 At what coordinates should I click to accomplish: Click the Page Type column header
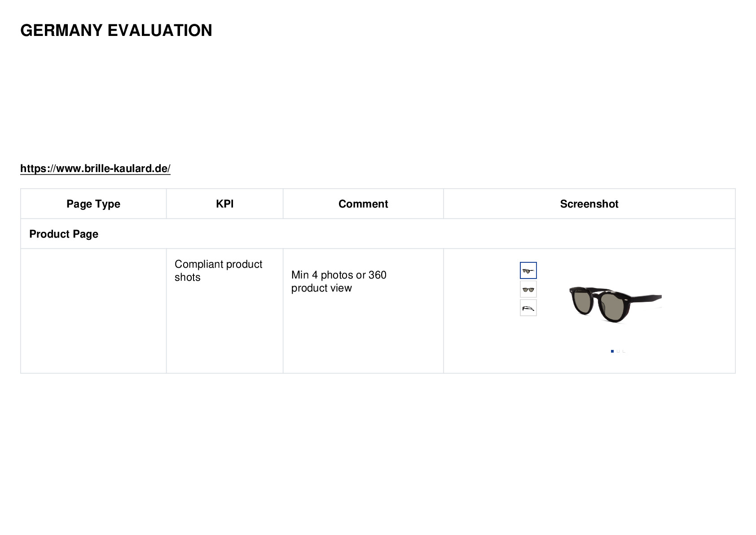93,204
